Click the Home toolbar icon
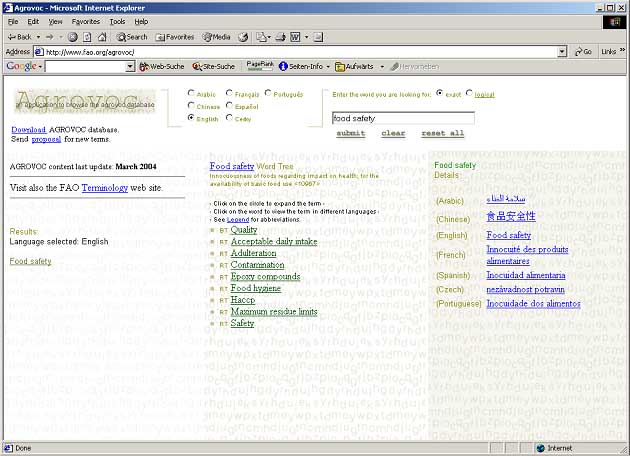The width and height of the screenshot is (630, 456). pos(100,37)
